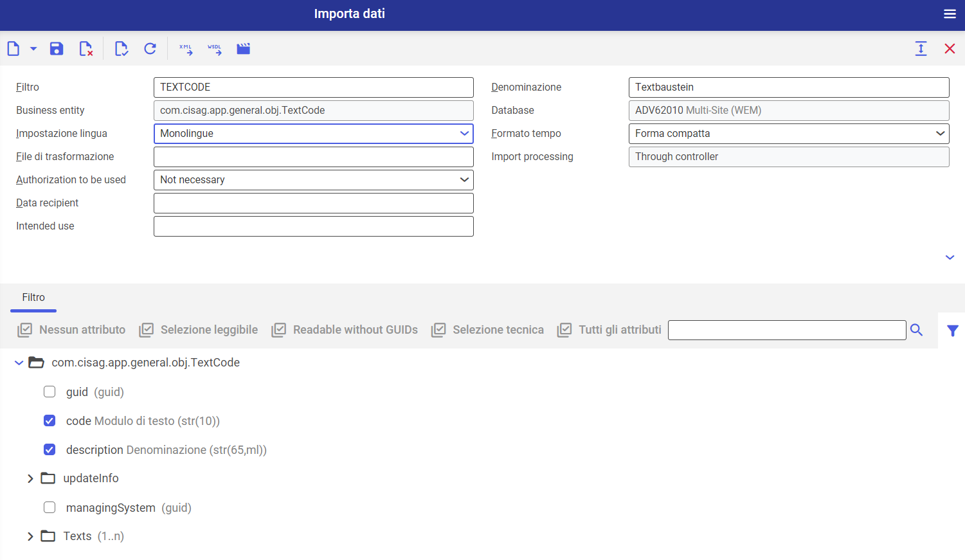Click the funnel filter icon

(953, 330)
